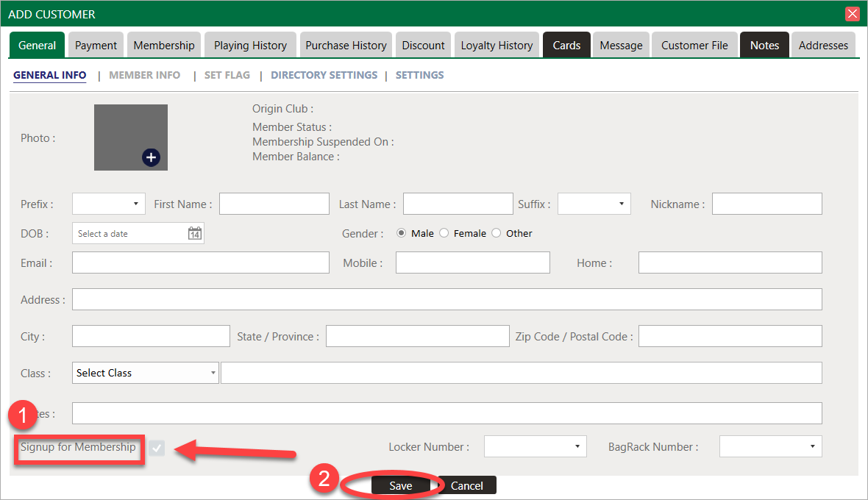
Task: Open the BagRack Number dropdown
Action: click(771, 446)
